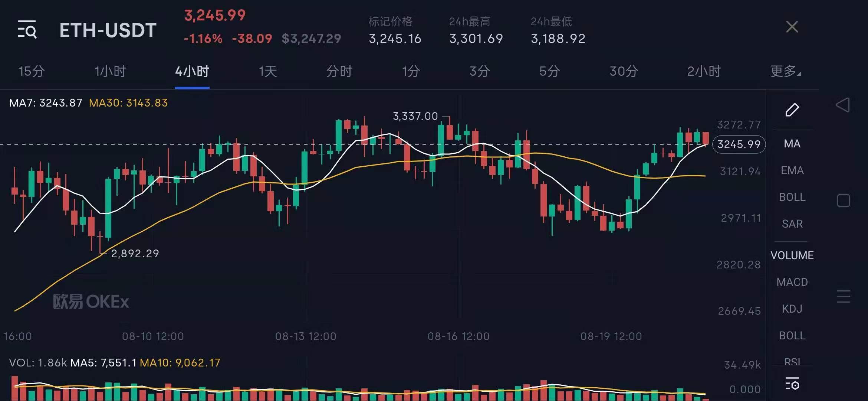Tap the Android recents three-line icon
Screen dimensions: 868x401
[x=843, y=296]
